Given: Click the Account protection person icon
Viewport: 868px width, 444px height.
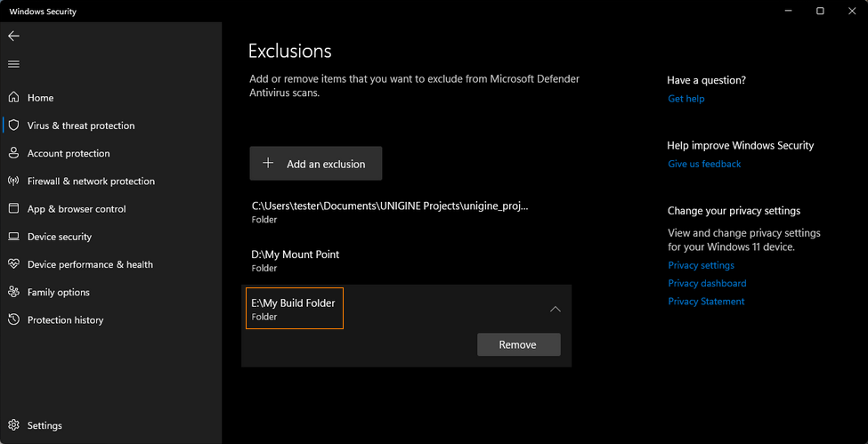Looking at the screenshot, I should 14,153.
